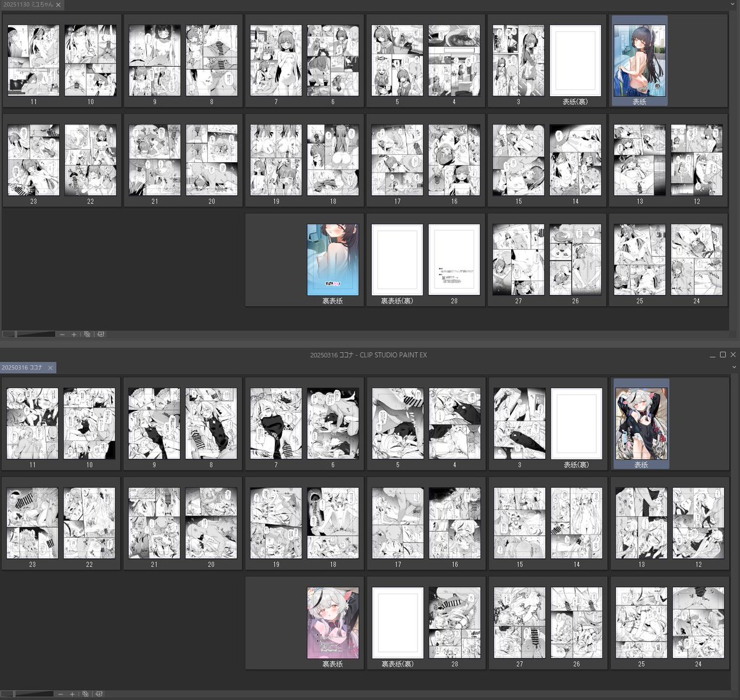
Task: Adjust thumbnail size slider in the ミコちゃん window
Action: tap(29, 334)
